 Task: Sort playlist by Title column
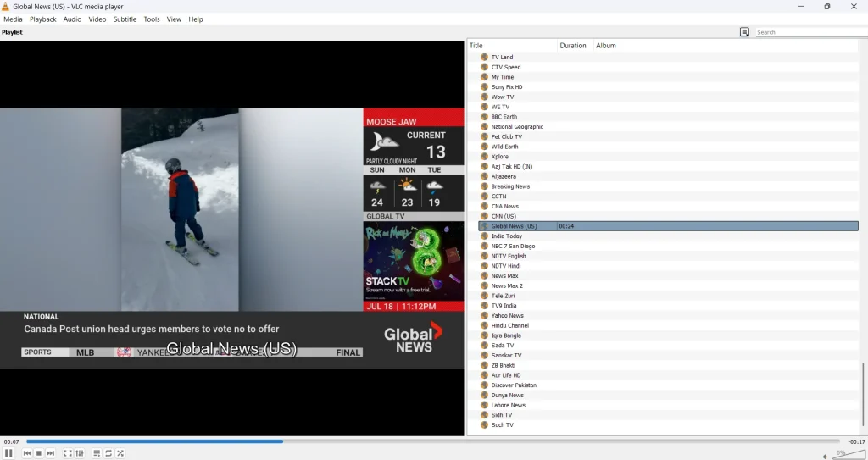point(512,46)
